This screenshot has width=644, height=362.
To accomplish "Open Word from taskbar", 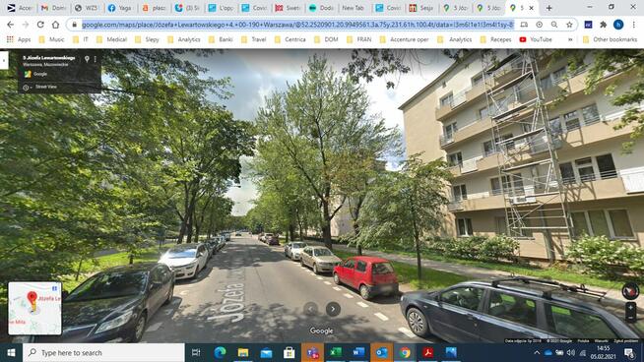I will tap(358, 352).
